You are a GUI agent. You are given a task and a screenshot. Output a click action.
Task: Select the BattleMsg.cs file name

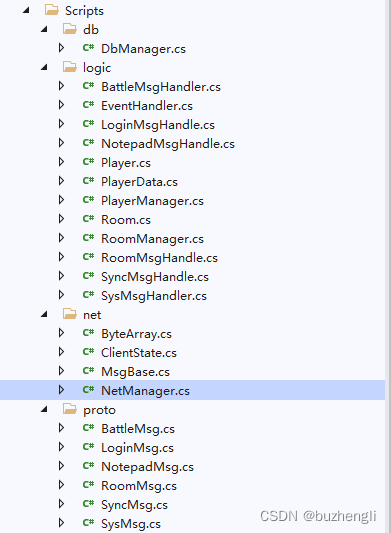click(x=138, y=429)
